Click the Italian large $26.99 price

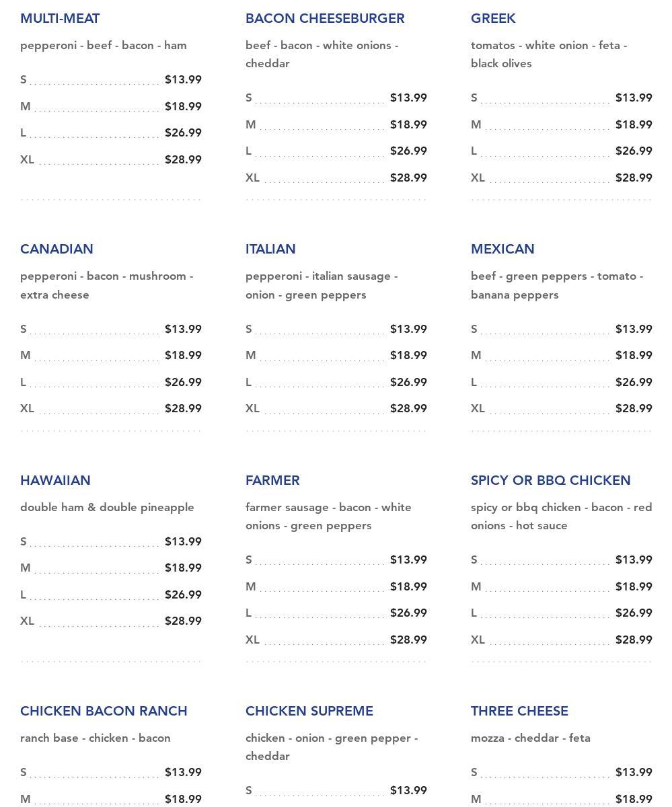(x=408, y=383)
